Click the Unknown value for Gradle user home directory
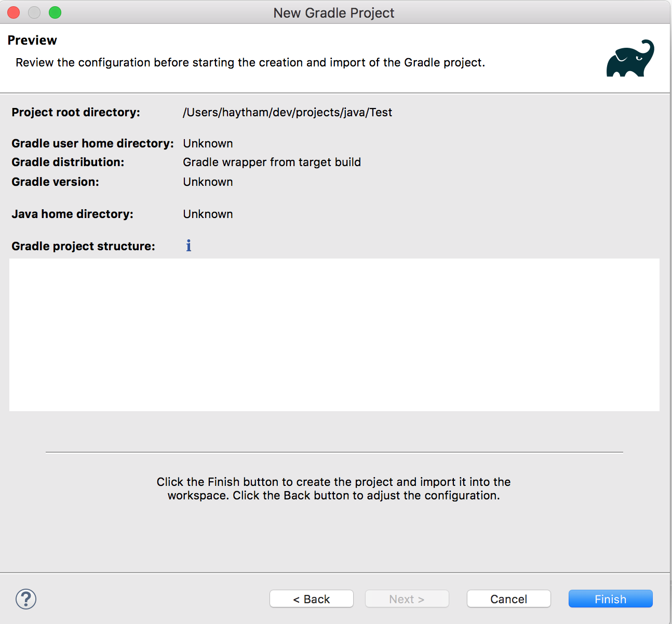The image size is (672, 624). 208,143
